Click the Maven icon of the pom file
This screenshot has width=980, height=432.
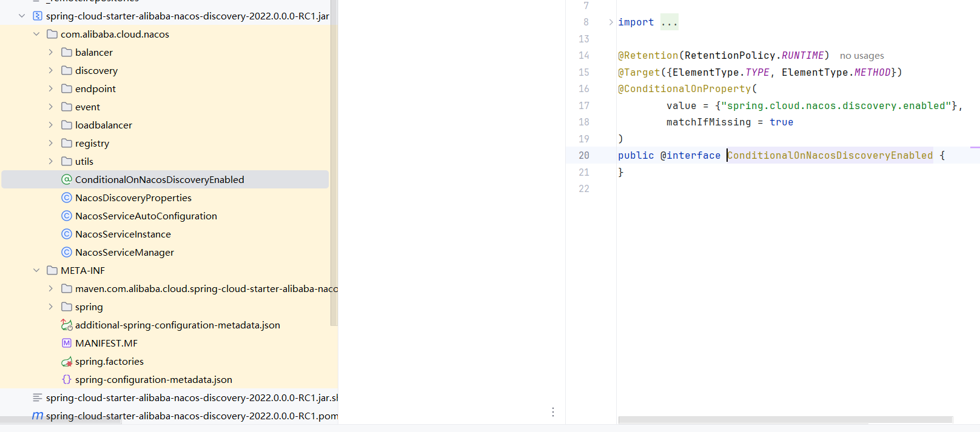(x=38, y=416)
